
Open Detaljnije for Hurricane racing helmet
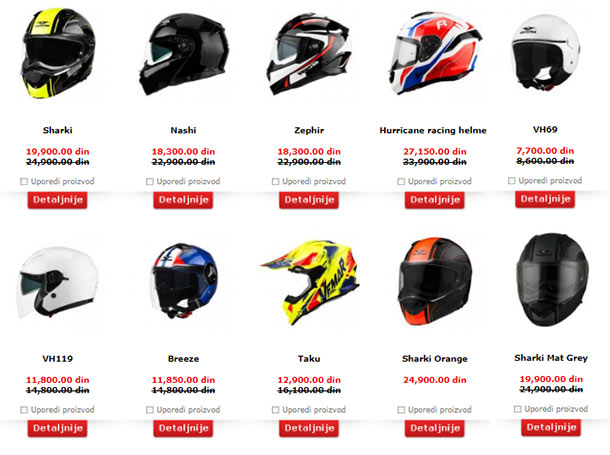coord(435,200)
